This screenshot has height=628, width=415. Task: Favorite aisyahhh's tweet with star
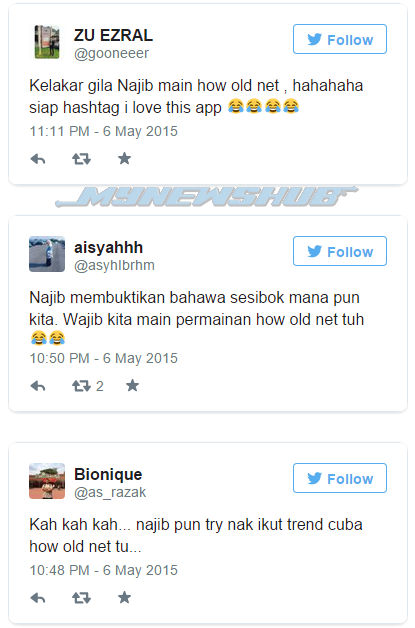[x=132, y=386]
